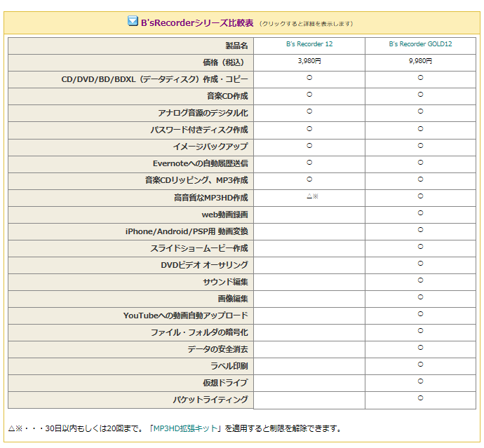The width and height of the screenshot is (484, 448).
Task: Select the 製品名 header row label
Action: coord(236,46)
